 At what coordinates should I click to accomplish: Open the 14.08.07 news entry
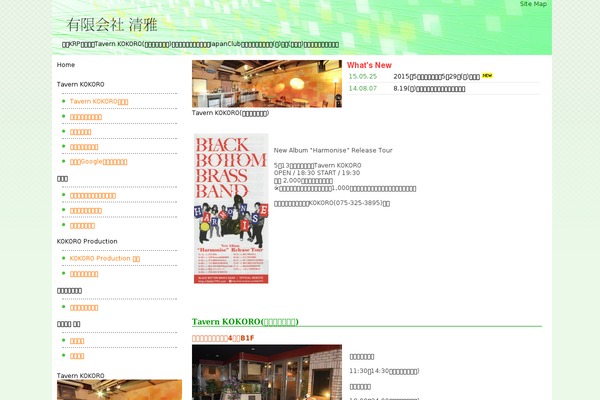click(429, 88)
